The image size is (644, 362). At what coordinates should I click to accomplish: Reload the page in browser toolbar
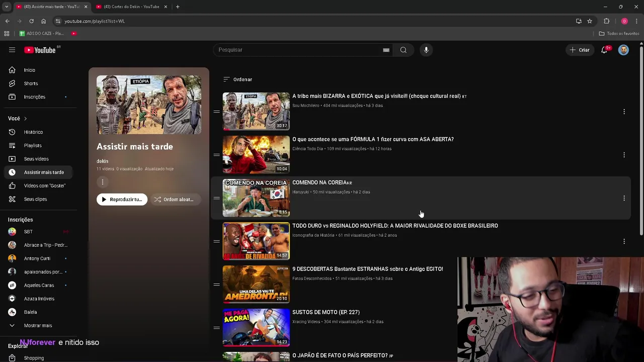(31, 21)
